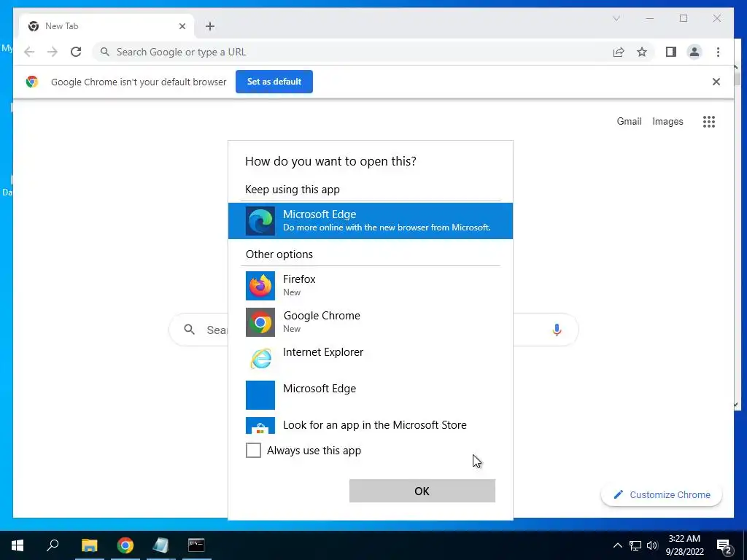Open the notification center
The image size is (747, 560).
coord(724,546)
